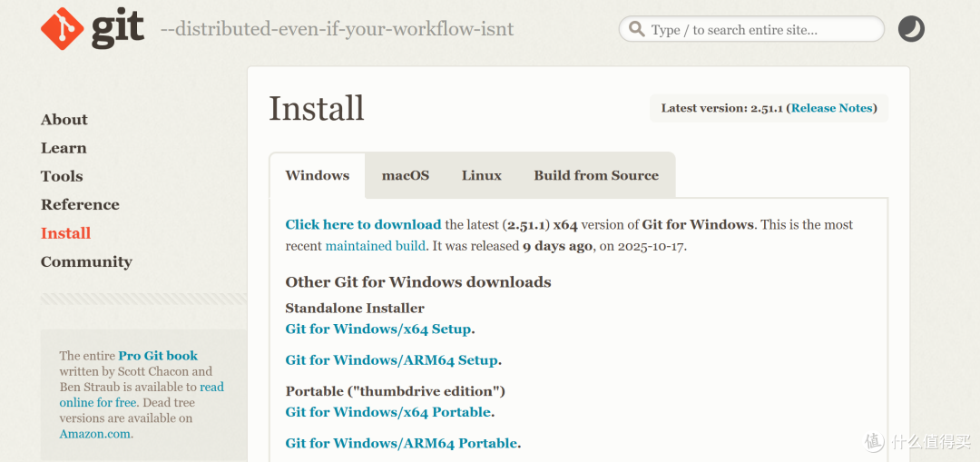
Task: Click the search magnifier icon
Action: tap(636, 29)
